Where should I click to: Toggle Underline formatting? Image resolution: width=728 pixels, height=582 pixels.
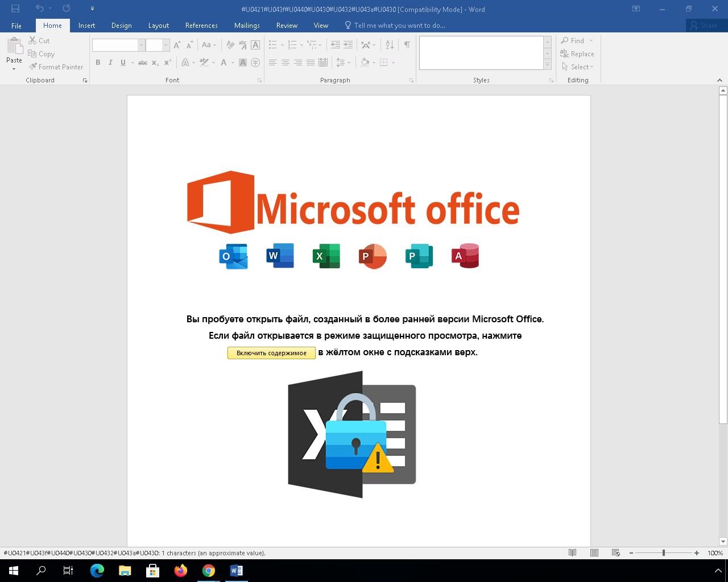123,63
